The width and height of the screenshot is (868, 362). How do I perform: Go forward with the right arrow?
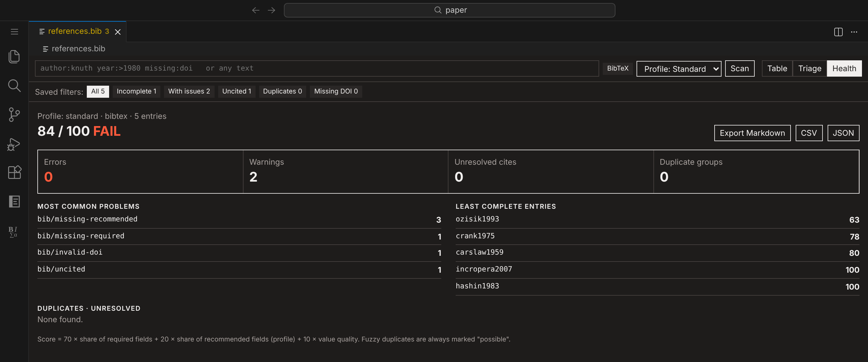point(271,10)
